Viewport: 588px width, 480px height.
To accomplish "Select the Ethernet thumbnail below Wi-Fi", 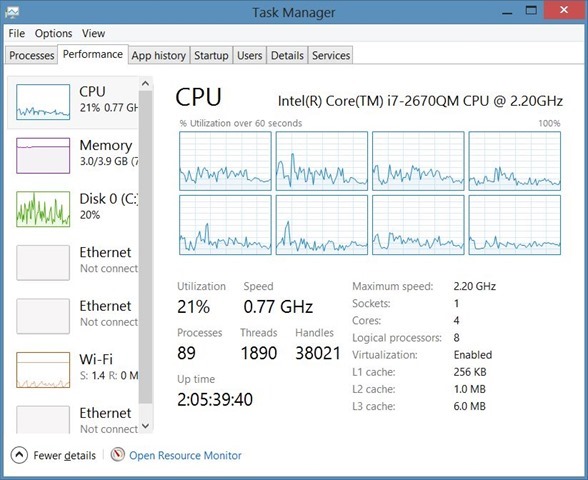I will (x=43, y=420).
